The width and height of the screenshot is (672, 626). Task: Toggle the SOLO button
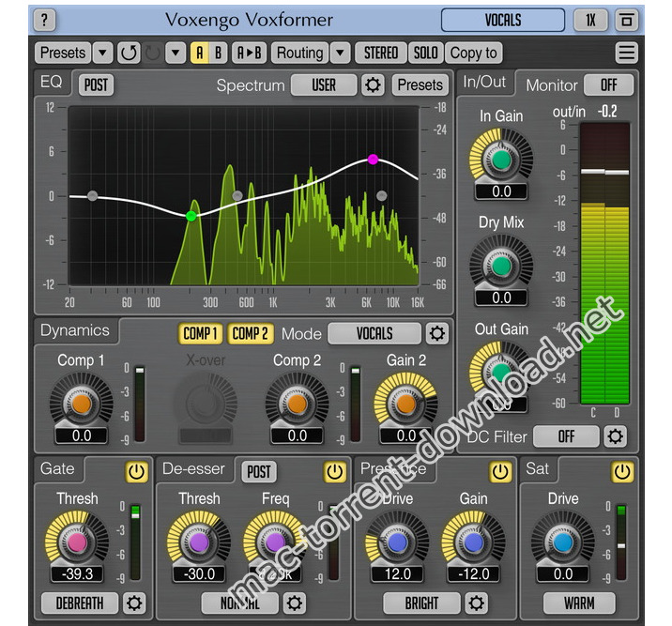point(425,53)
